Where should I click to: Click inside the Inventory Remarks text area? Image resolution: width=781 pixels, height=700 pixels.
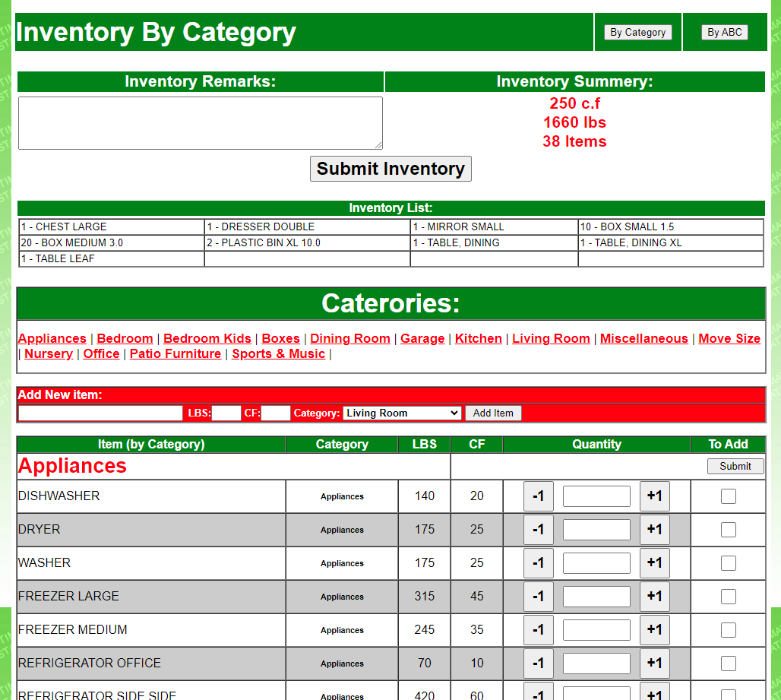pos(201,123)
